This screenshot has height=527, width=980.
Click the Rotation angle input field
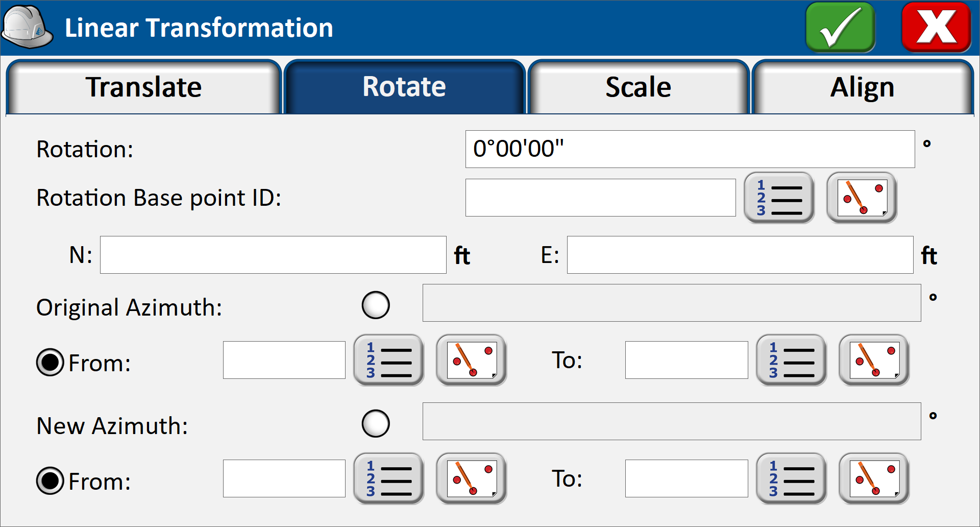pyautogui.click(x=690, y=149)
